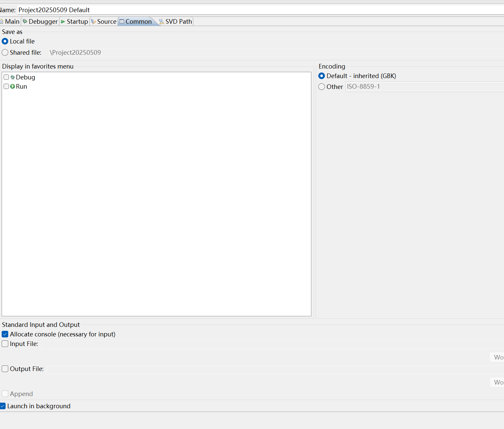Check the Run favorites checkbox

[x=6, y=86]
